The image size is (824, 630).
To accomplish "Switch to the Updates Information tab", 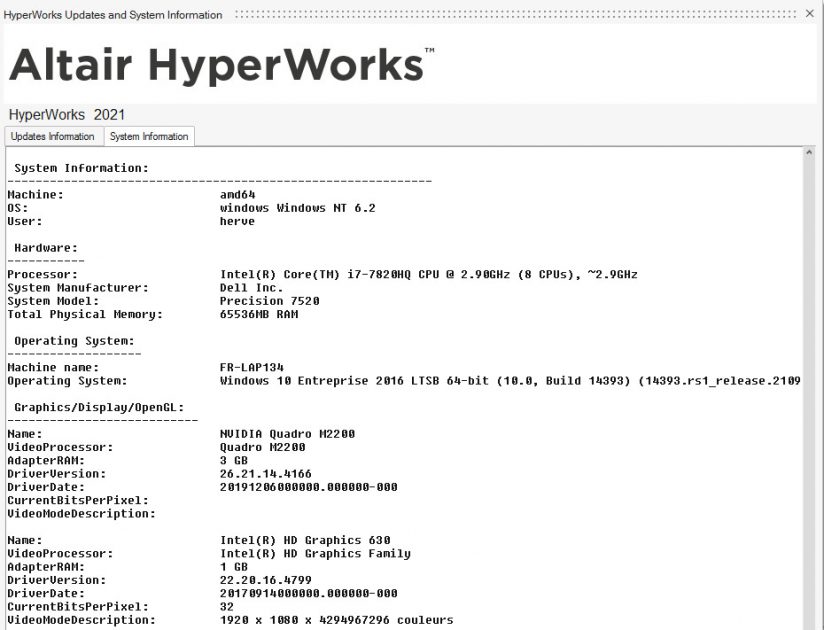I will tap(52, 136).
